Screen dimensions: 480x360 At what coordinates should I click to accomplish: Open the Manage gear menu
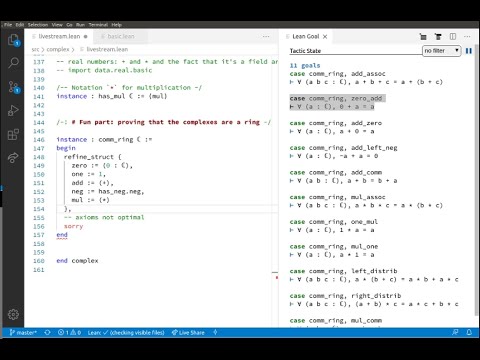pos(13,314)
